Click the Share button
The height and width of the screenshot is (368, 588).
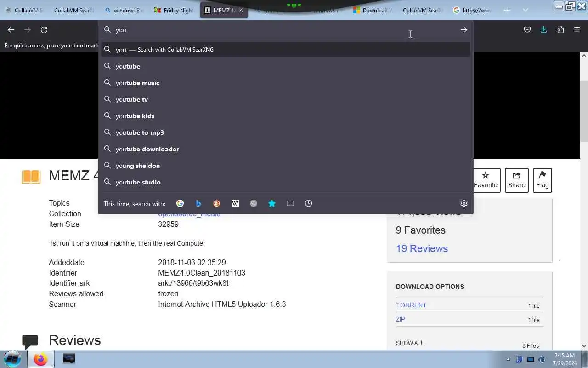tap(516, 180)
